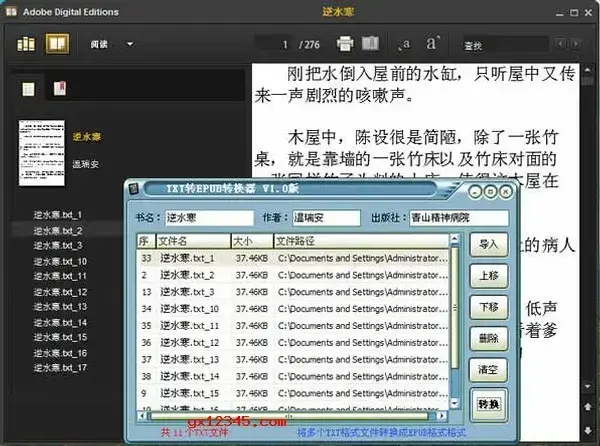Select chapter 逆水寒.txt_13 in sidebar
The height and width of the screenshot is (446, 600).
click(x=60, y=307)
